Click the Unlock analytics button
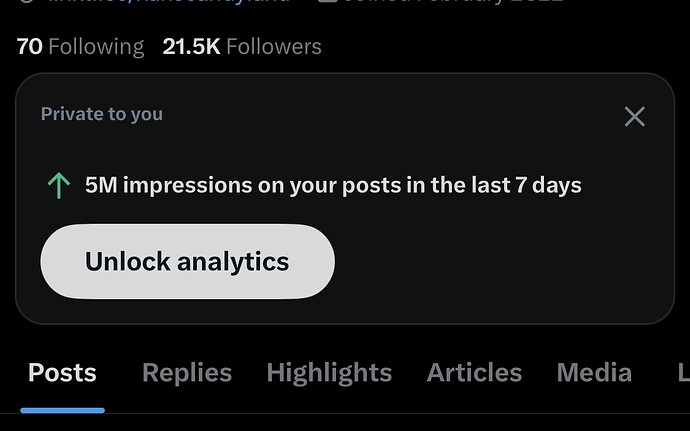 (187, 262)
